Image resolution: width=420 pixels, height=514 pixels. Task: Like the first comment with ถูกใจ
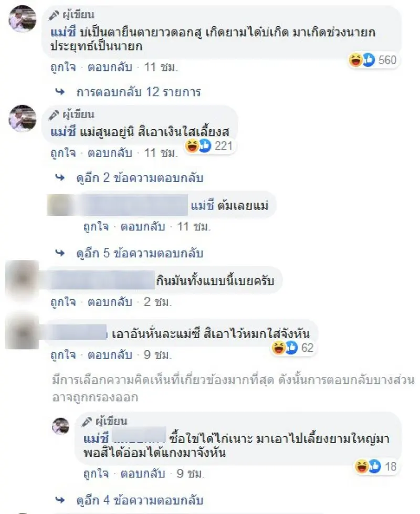click(x=63, y=67)
